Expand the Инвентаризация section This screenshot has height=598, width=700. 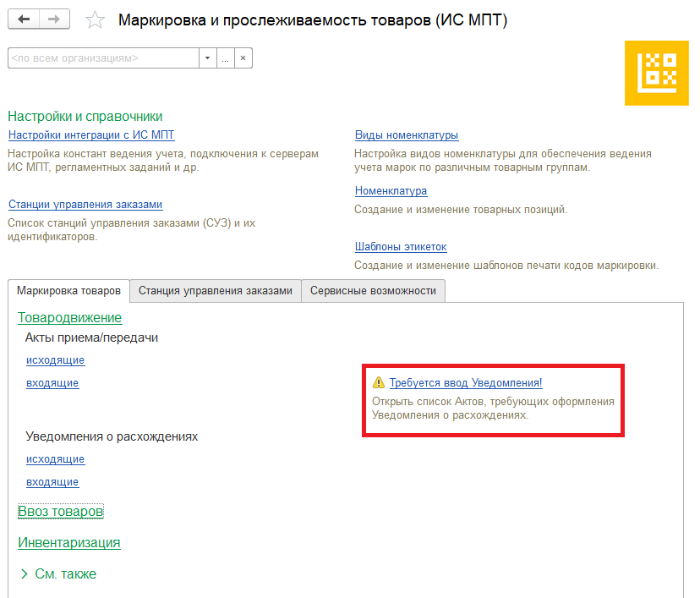click(x=69, y=543)
